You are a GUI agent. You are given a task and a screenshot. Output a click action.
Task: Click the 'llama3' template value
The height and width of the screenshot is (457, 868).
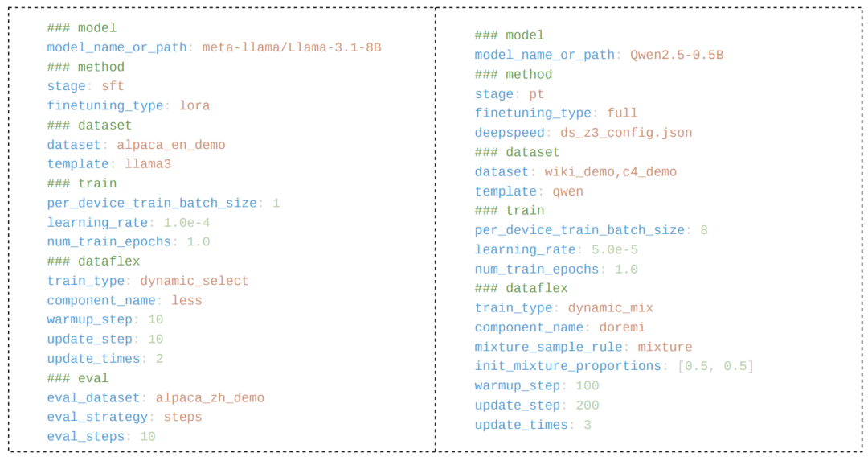[x=148, y=165]
